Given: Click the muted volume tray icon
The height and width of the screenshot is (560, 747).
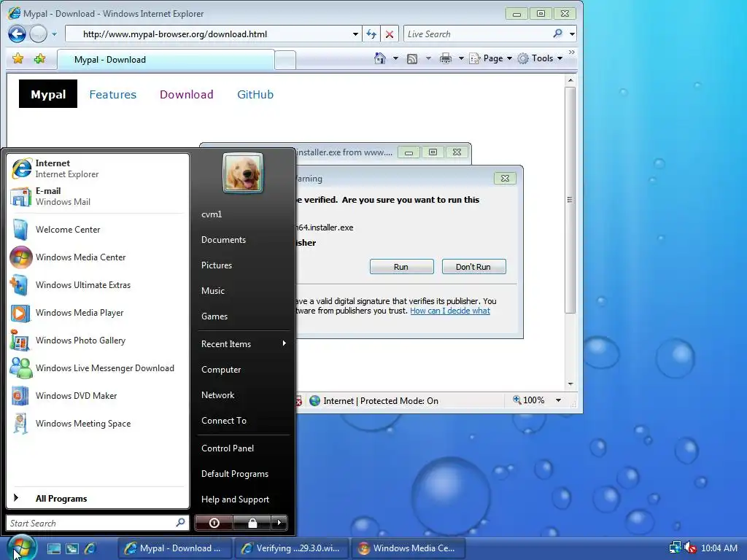Looking at the screenshot, I should pyautogui.click(x=690, y=548).
